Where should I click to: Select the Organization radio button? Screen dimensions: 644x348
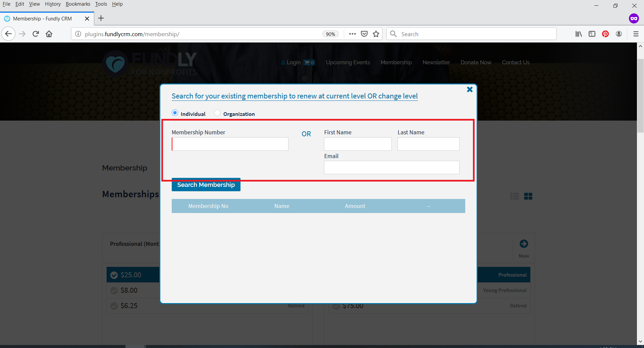(217, 113)
